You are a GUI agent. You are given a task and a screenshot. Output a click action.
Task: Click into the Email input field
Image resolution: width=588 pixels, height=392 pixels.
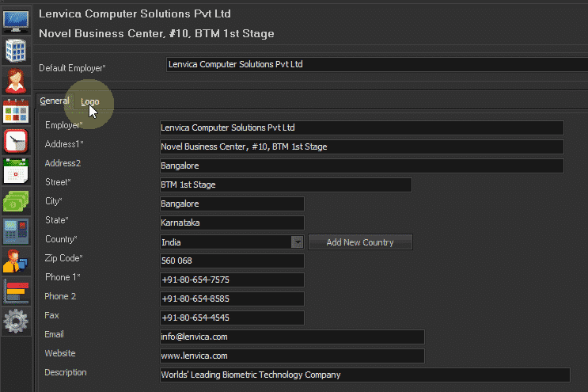point(292,337)
